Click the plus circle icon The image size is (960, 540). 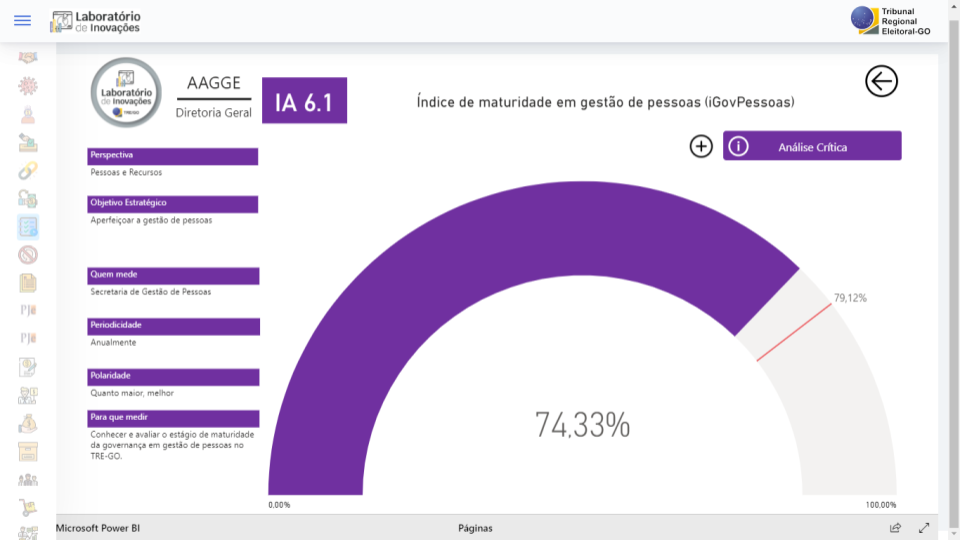point(701,146)
